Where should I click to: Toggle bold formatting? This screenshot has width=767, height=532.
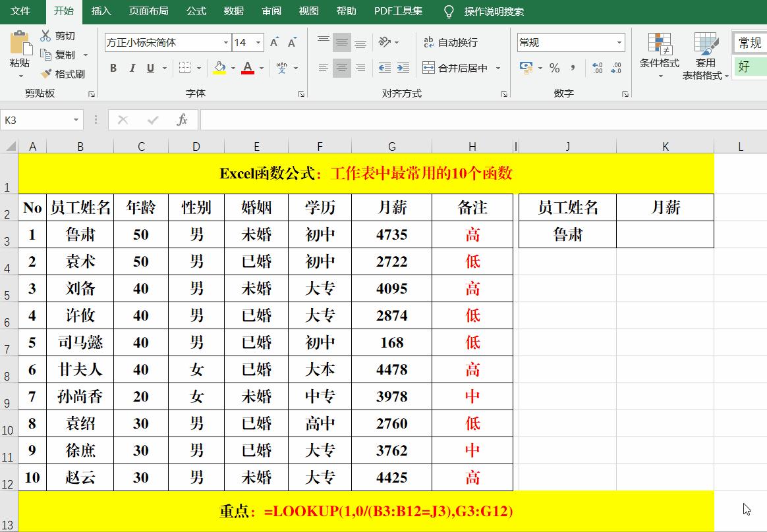click(x=113, y=68)
